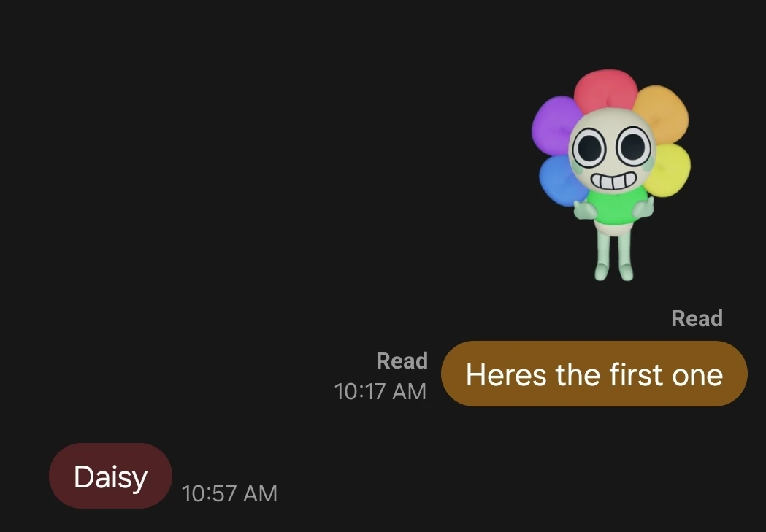The width and height of the screenshot is (766, 532).
Task: Click the 10:17 AM timestamp
Action: click(x=380, y=391)
